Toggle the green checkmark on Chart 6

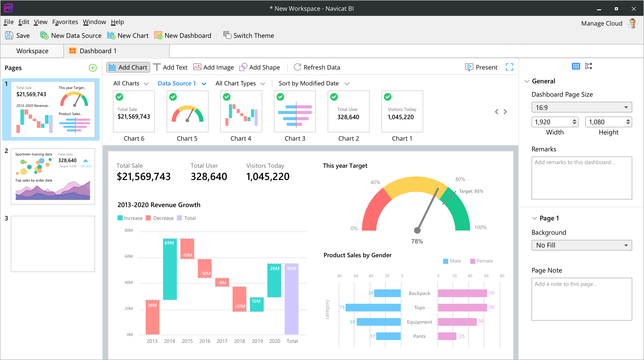[119, 97]
